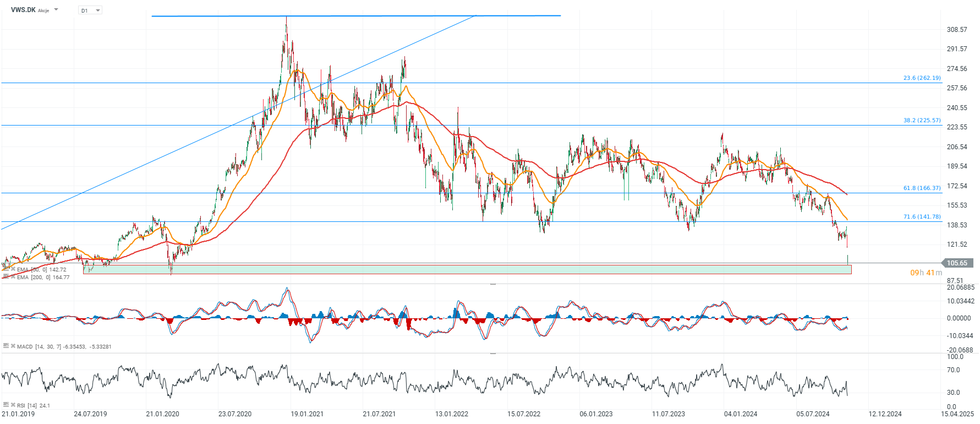
Task: Open the EMA 50 indicator settings icon
Action: click(6, 269)
